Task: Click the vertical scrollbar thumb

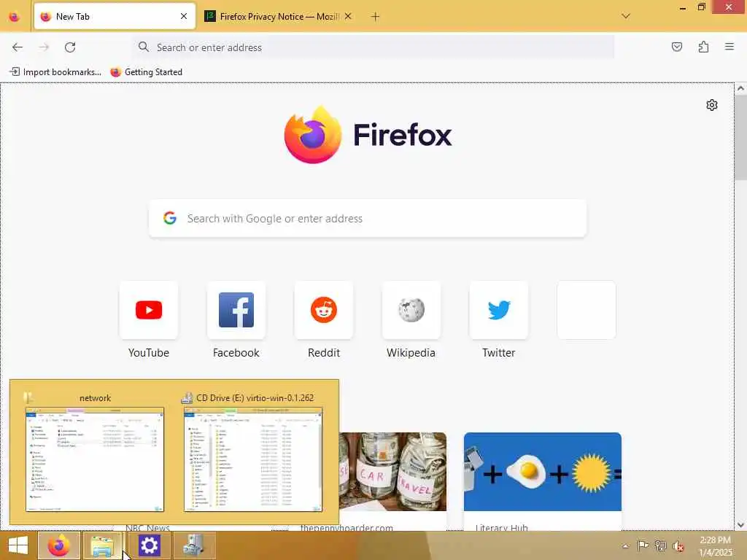Action: point(740,138)
